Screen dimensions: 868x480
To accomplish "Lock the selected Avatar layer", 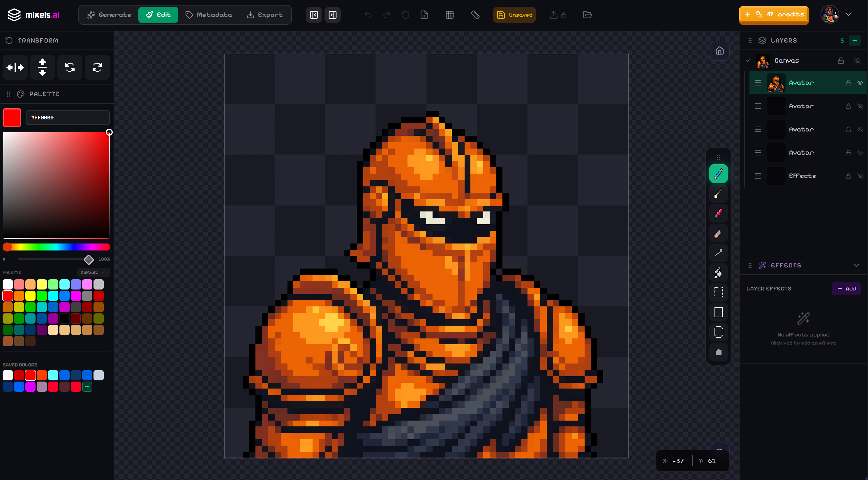I will point(848,82).
